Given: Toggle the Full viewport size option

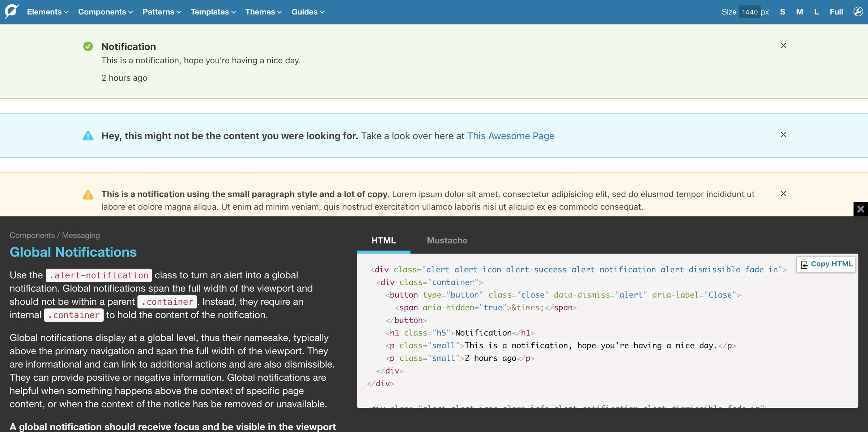Looking at the screenshot, I should [836, 12].
